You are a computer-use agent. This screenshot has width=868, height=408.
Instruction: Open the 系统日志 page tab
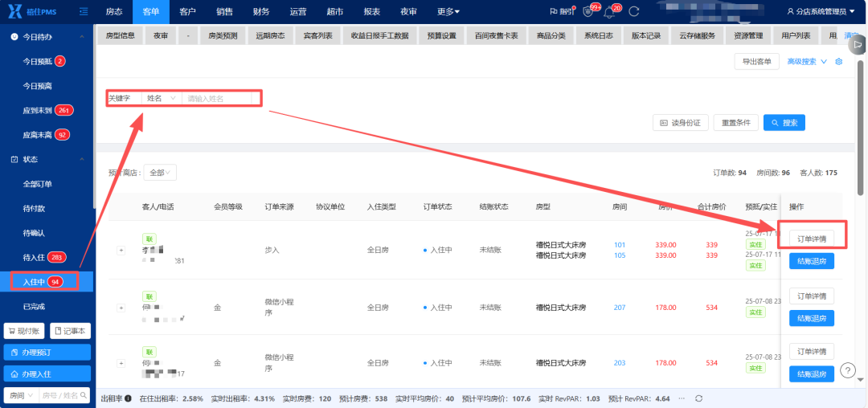[599, 35]
